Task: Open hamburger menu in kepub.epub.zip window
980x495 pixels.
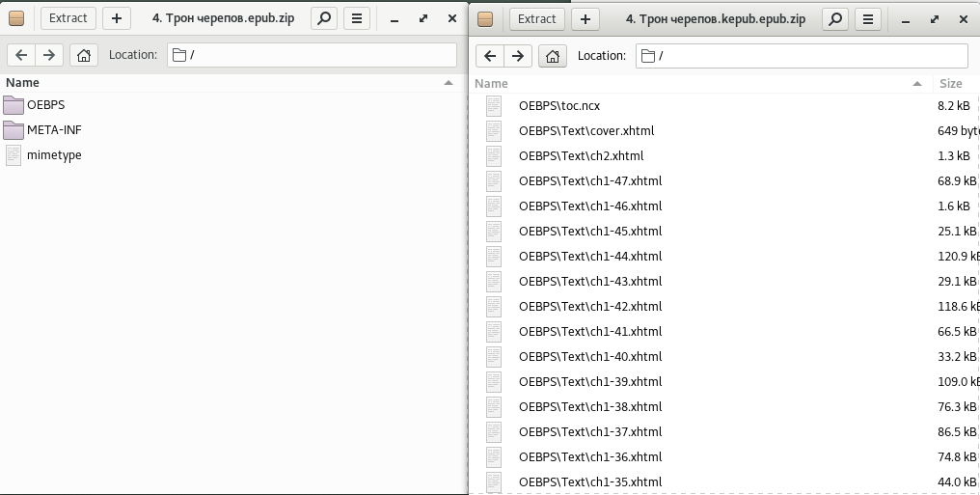Action: pyautogui.click(x=867, y=18)
